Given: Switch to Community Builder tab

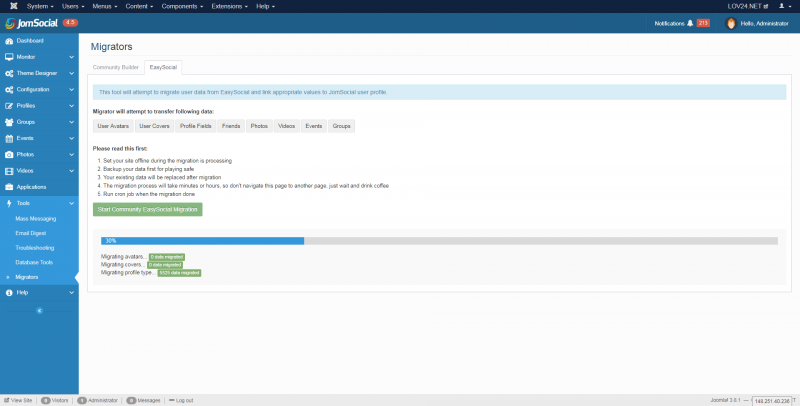Looking at the screenshot, I should [x=116, y=67].
